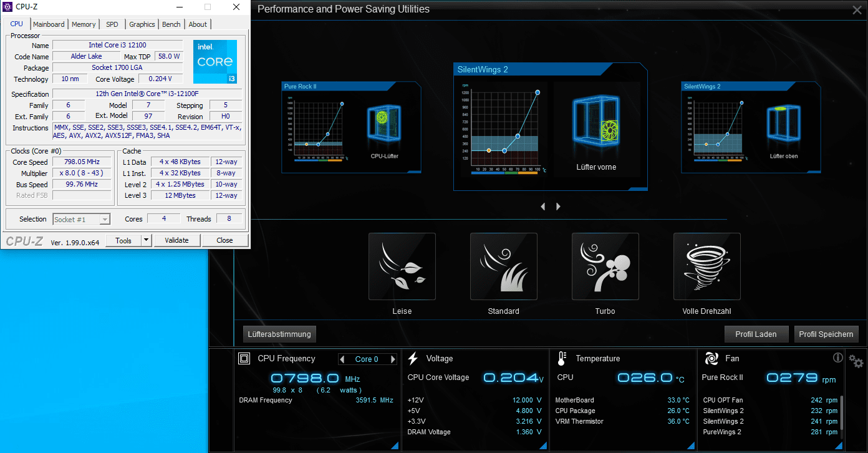The image size is (868, 453).
Task: Click the CPU OPT Fan row
Action: [770, 400]
